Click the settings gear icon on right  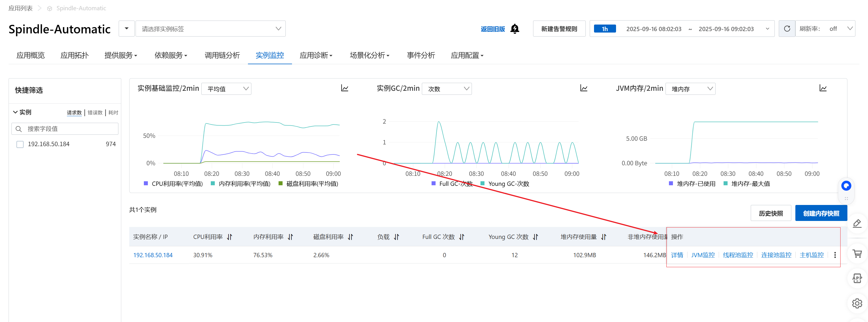click(857, 303)
